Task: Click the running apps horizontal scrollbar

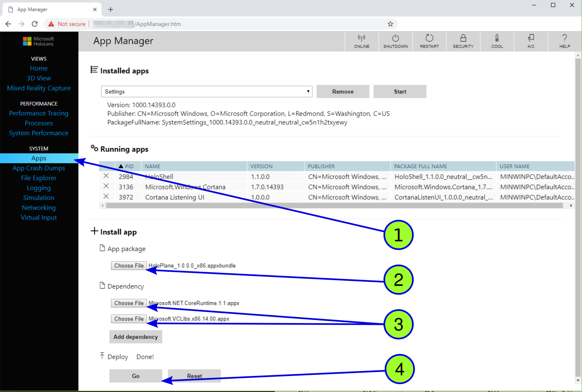Action: tap(334, 206)
